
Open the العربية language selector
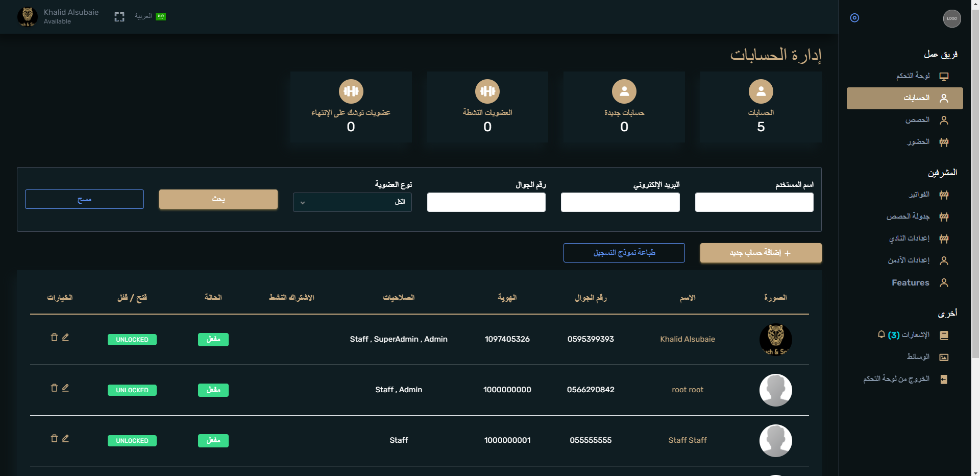[x=143, y=16]
